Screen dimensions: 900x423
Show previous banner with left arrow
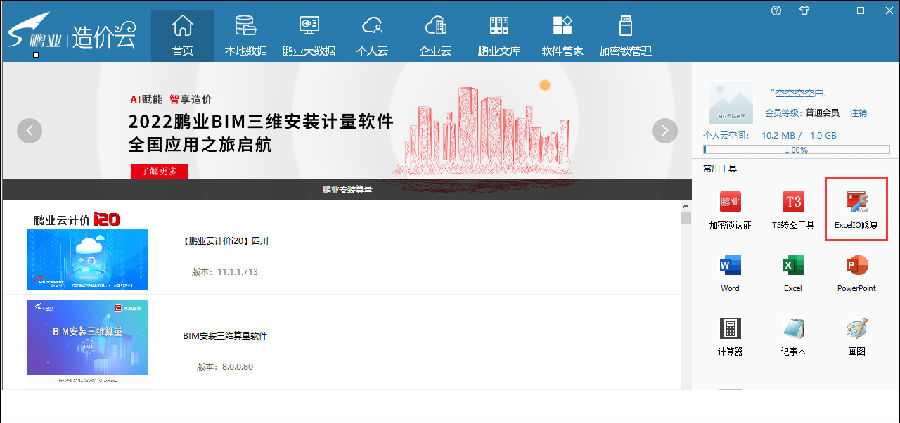(30, 130)
